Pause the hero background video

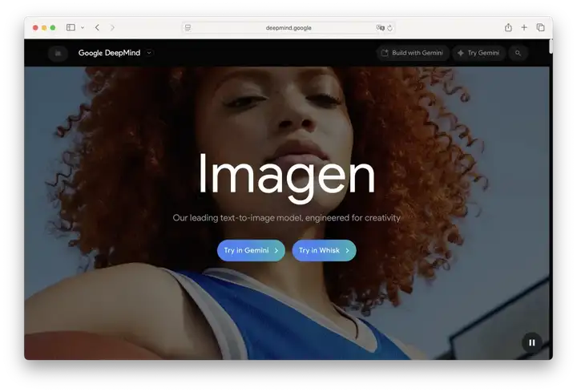532,342
